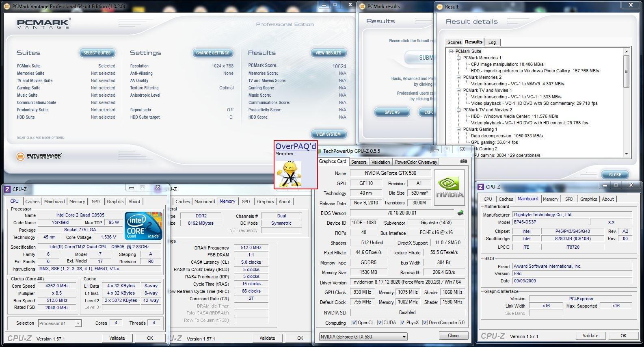Click the OverPAQ'd username link
Image resolution: width=644 pixels, height=347 pixels.
point(295,146)
